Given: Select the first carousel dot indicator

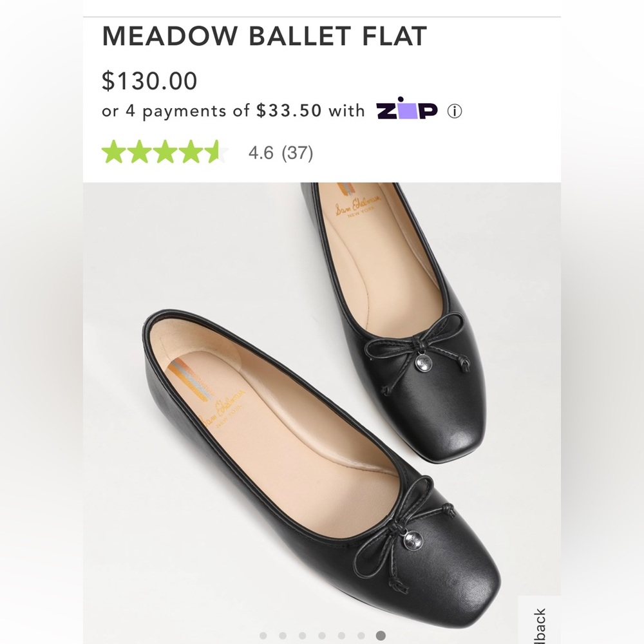Looking at the screenshot, I should (x=261, y=634).
